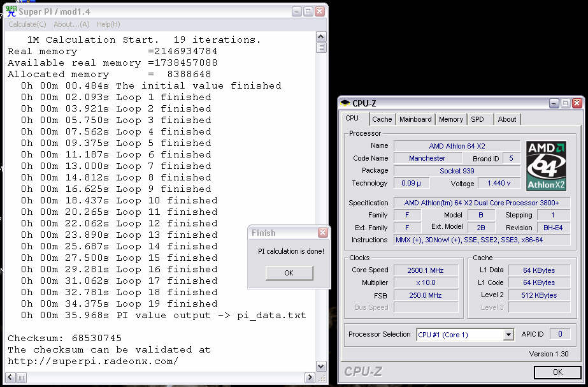The width and height of the screenshot is (588, 387).
Task: Click the Specification field text
Action: tap(482, 203)
